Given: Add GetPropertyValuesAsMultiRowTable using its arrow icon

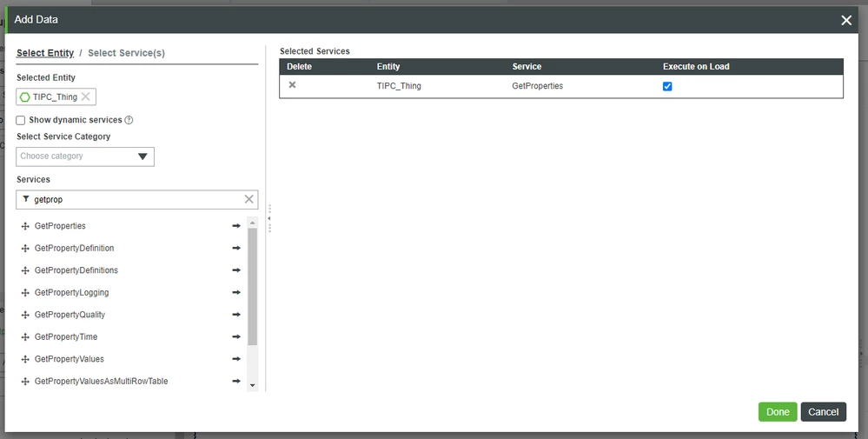Looking at the screenshot, I should tap(236, 381).
